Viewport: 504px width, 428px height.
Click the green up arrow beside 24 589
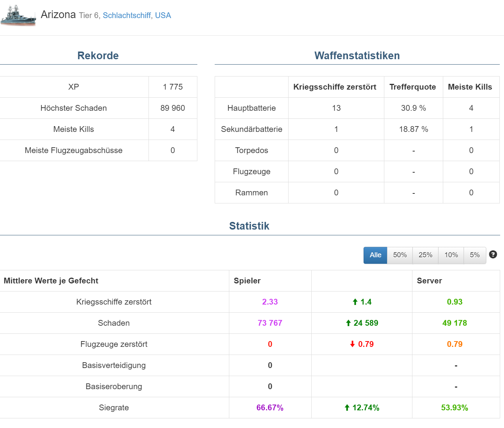click(x=348, y=323)
